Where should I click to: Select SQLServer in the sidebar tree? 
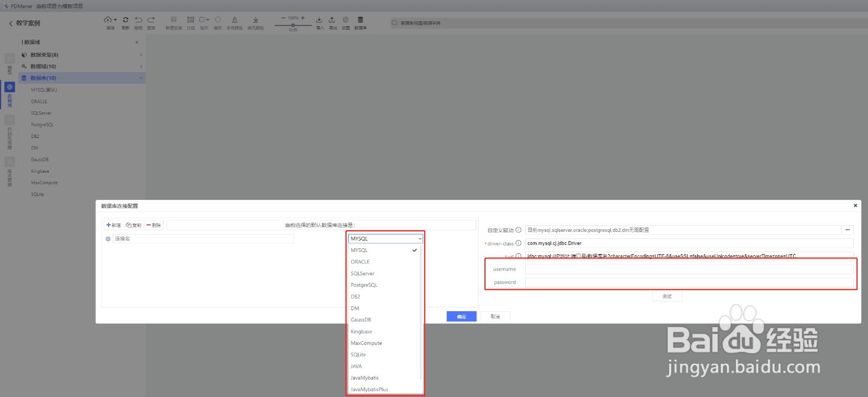(x=41, y=113)
